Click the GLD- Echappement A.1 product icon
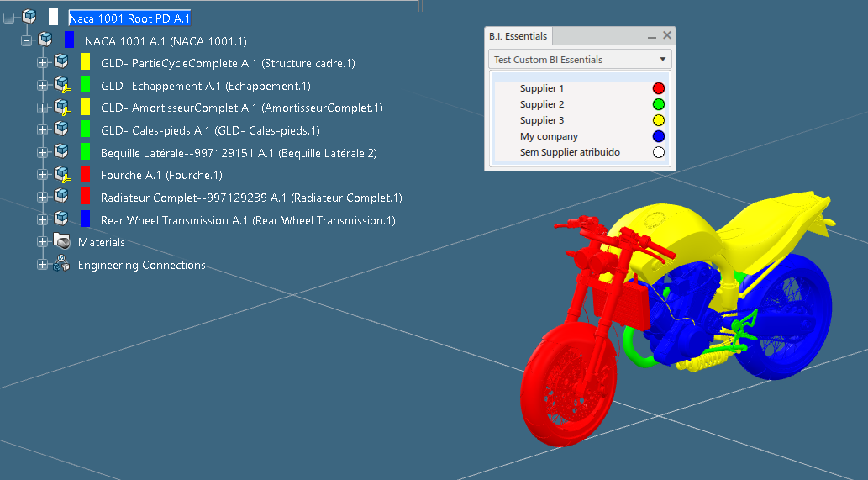Image resolution: width=868 pixels, height=480 pixels. [x=61, y=85]
